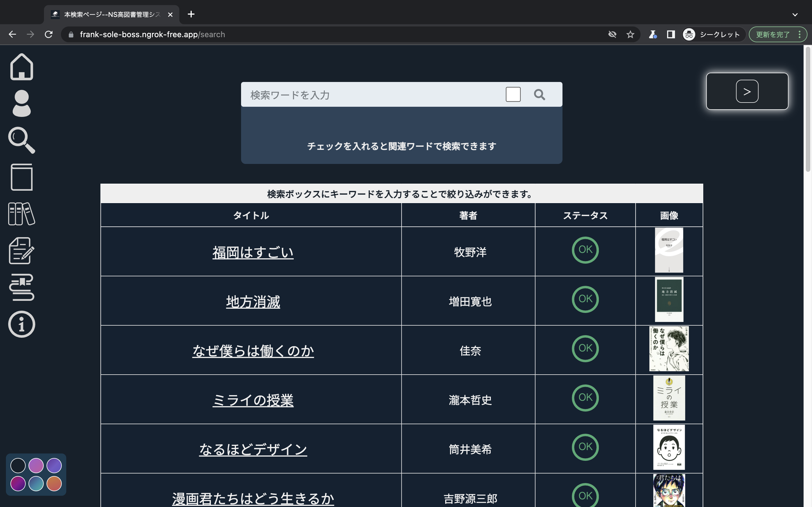The image size is (812, 507).
Task: Select the magnifier search page sidebar icon
Action: click(21, 140)
